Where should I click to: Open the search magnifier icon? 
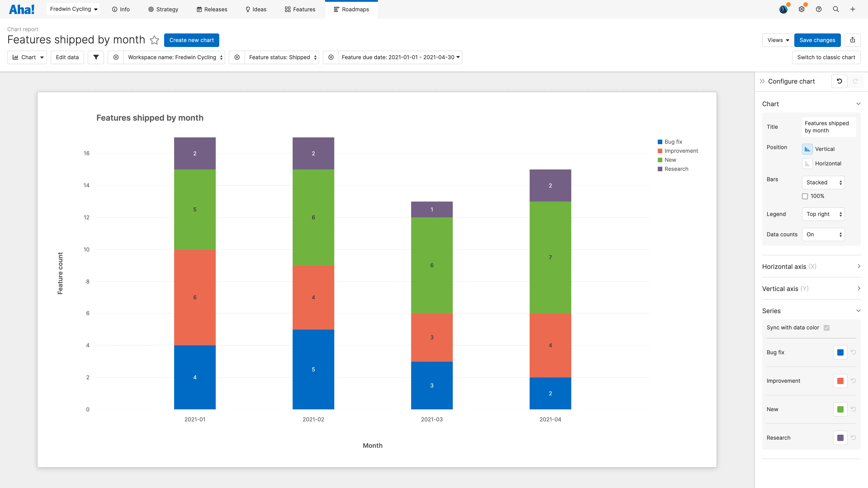point(836,9)
